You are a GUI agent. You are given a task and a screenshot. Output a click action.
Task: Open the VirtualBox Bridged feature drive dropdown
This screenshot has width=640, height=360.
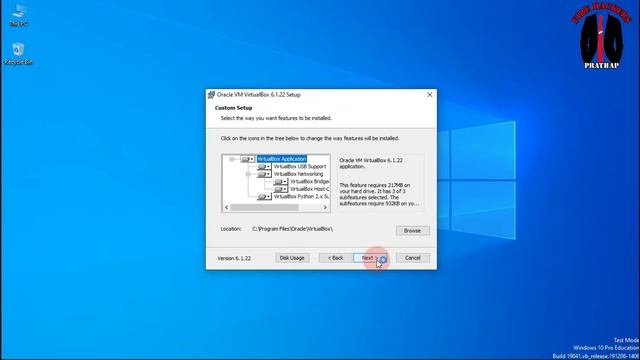pyautogui.click(x=280, y=182)
